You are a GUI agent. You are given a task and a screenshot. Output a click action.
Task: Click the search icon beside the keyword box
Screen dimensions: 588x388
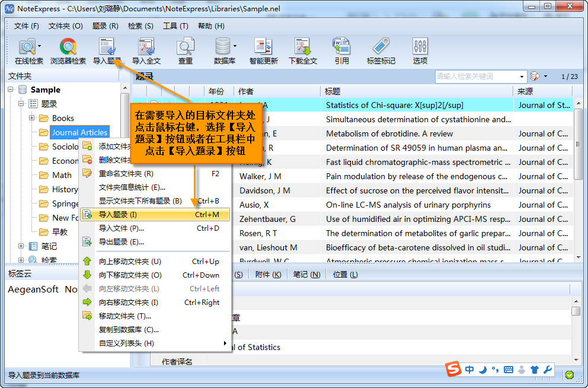[x=535, y=77]
